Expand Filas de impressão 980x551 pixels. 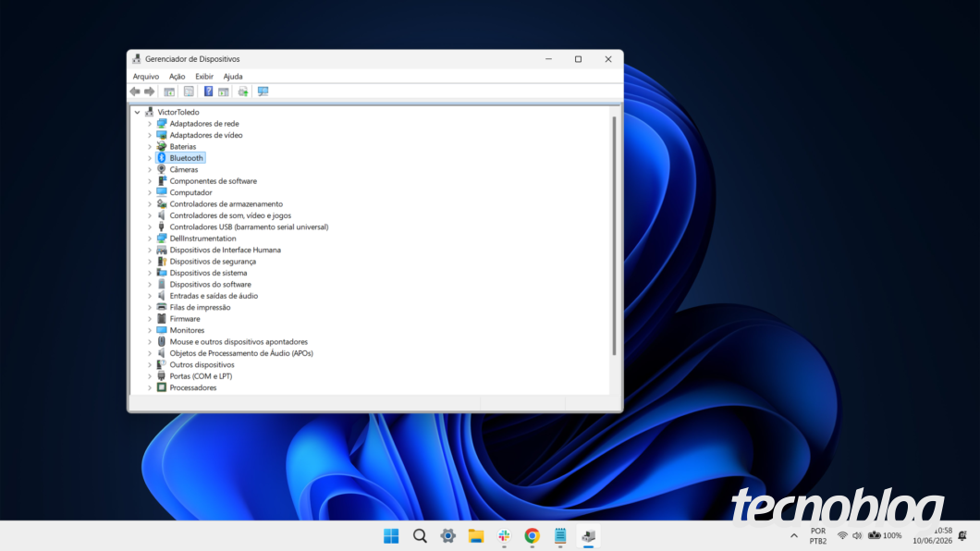pos(150,307)
